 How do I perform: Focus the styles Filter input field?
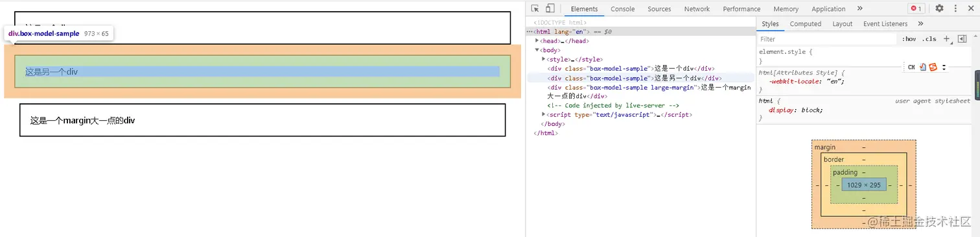pos(827,39)
